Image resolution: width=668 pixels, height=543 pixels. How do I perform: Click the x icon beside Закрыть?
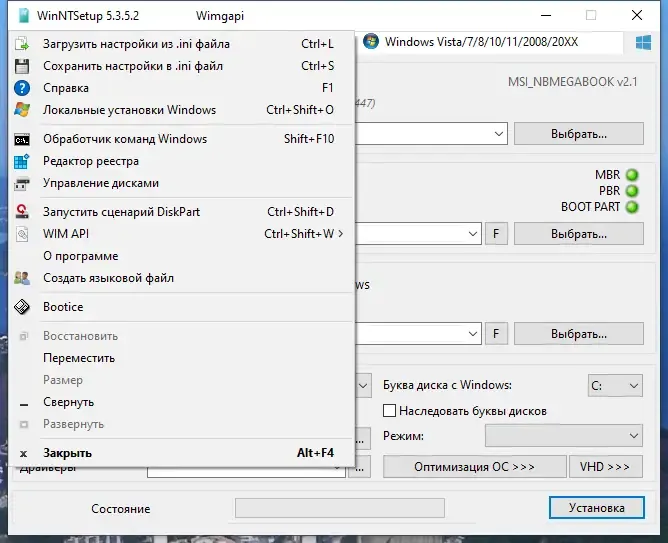(23, 454)
